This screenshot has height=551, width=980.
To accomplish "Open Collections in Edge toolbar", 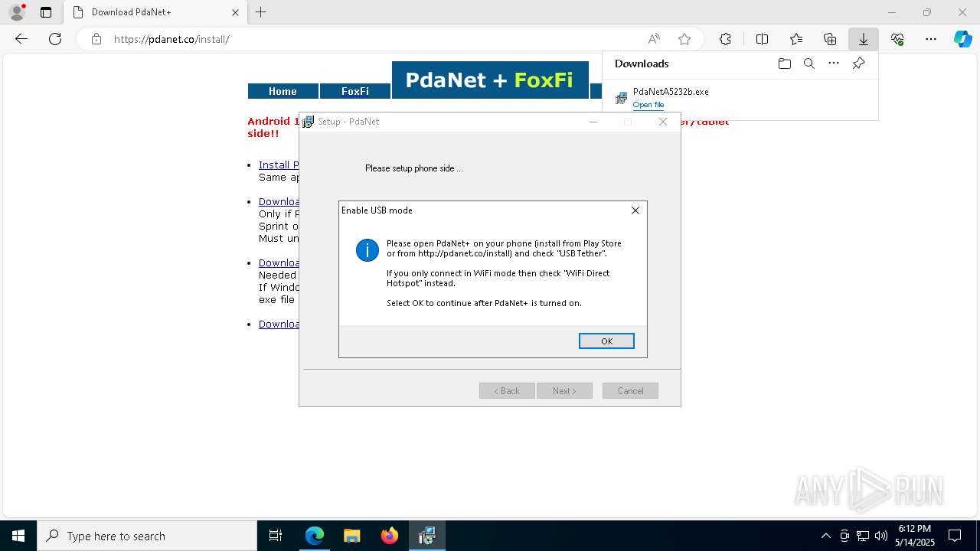I will (830, 39).
